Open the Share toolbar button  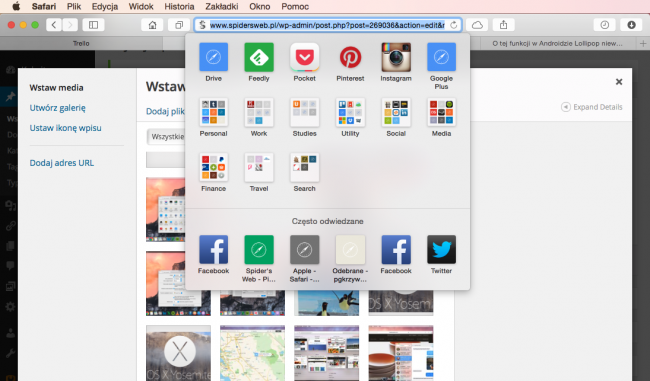[503, 25]
